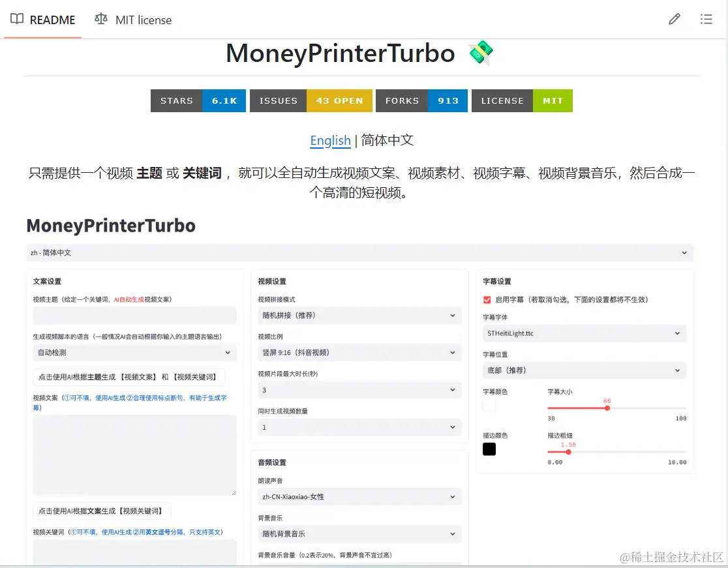Screen dimensions: 728x568
Task: Click the 视频设置 section heading
Action: coord(272,281)
